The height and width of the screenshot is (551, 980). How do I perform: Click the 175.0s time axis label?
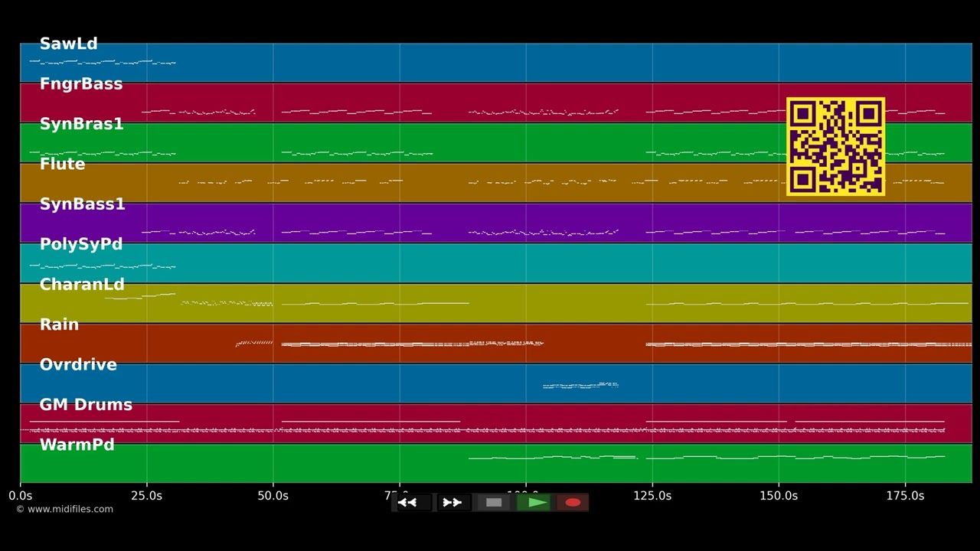(905, 496)
